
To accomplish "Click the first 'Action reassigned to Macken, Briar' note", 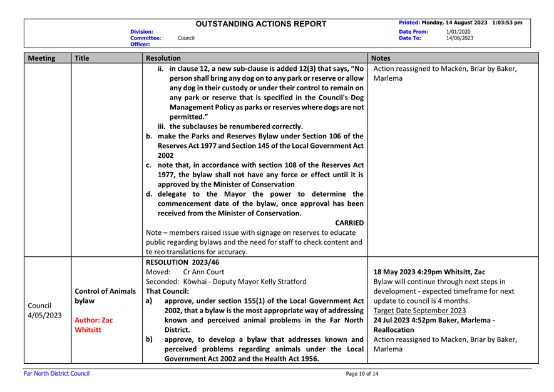I will click(445, 73).
